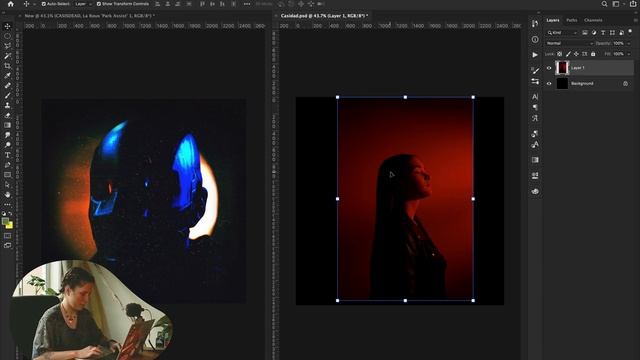Image resolution: width=640 pixels, height=360 pixels.
Task: Open the History panel icon
Action: click(x=535, y=24)
